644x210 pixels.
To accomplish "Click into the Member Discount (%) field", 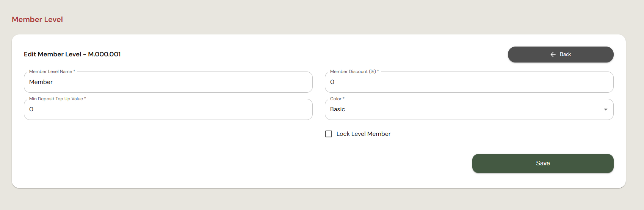I will tap(469, 82).
